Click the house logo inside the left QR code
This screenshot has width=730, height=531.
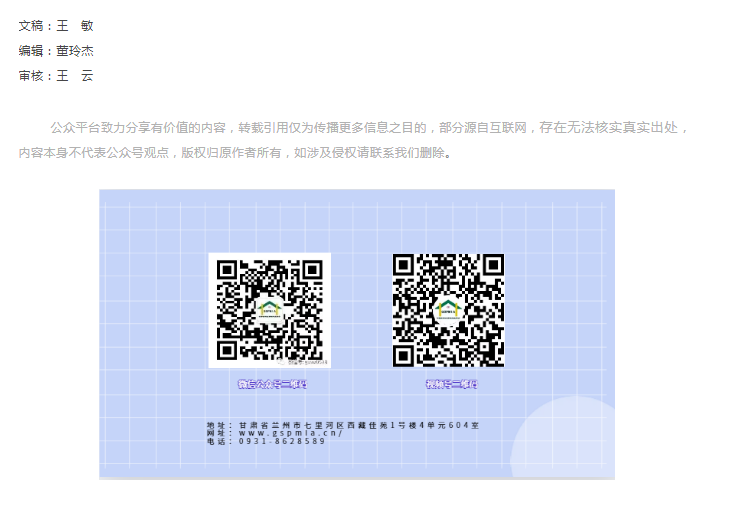click(x=270, y=309)
